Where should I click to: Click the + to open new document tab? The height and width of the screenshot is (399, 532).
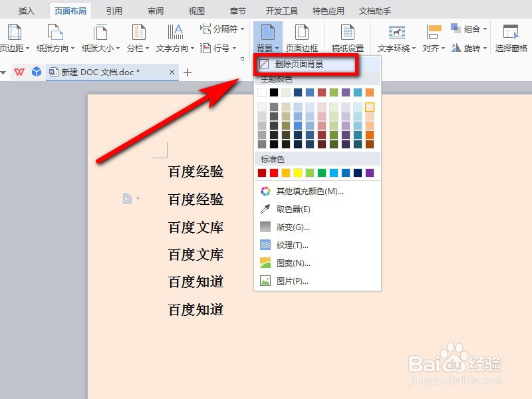point(187,72)
